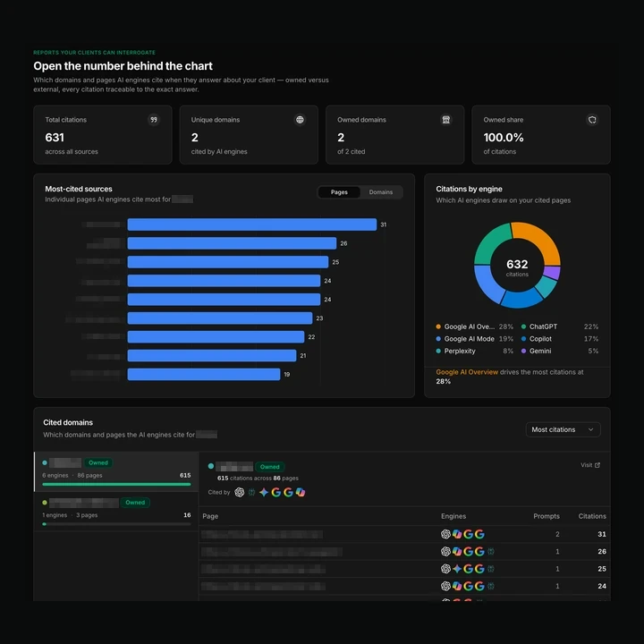Click the Engines column header

pyautogui.click(x=453, y=516)
